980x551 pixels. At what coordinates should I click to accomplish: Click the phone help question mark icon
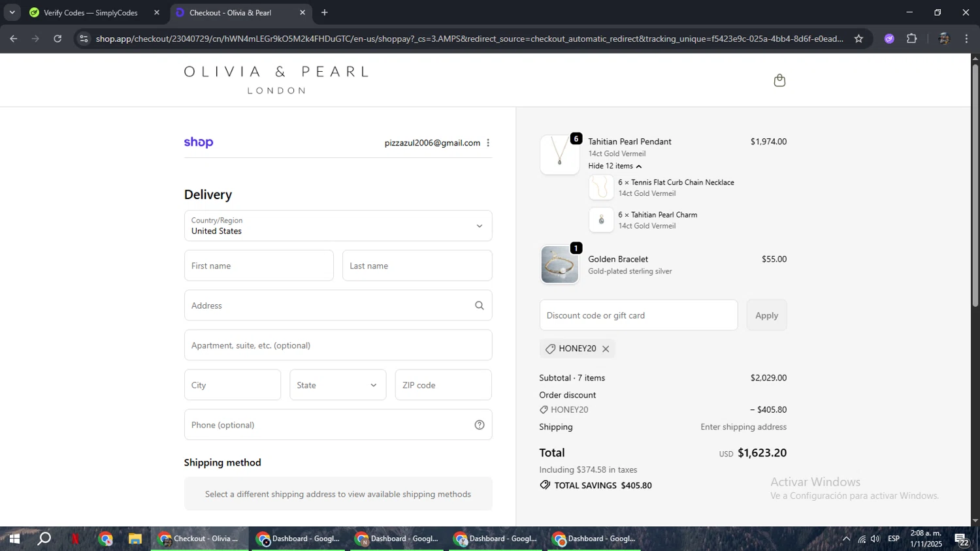tap(480, 425)
